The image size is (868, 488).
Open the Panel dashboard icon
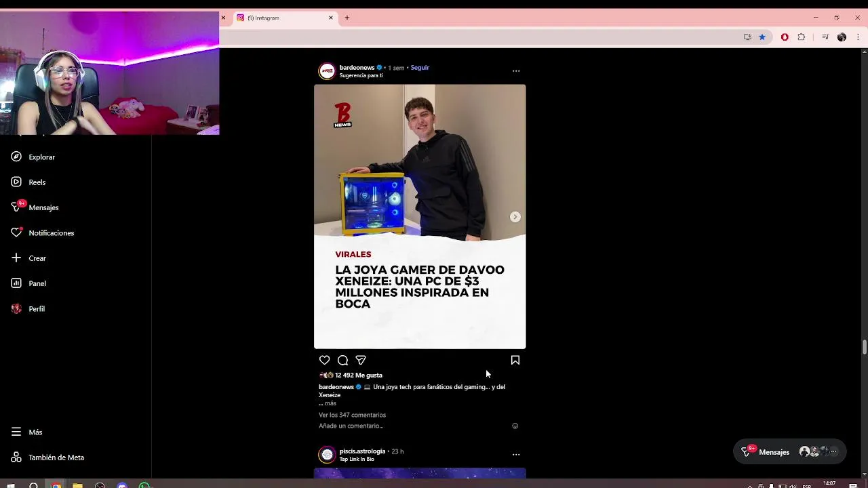16,283
